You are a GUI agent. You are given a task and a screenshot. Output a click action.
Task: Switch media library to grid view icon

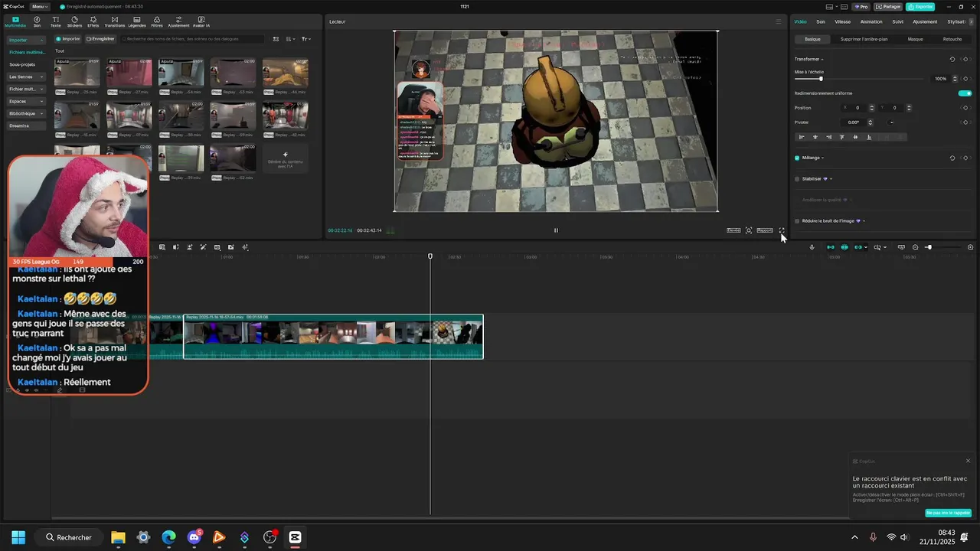tap(276, 38)
